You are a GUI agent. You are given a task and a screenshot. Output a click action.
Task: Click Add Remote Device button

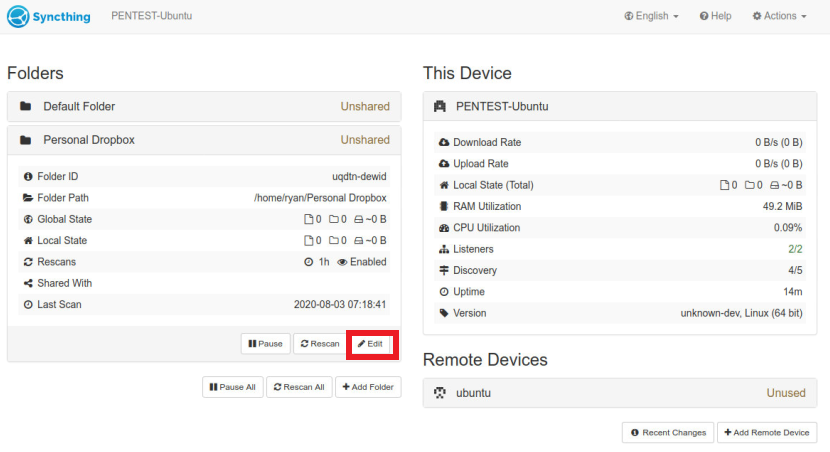[767, 432]
